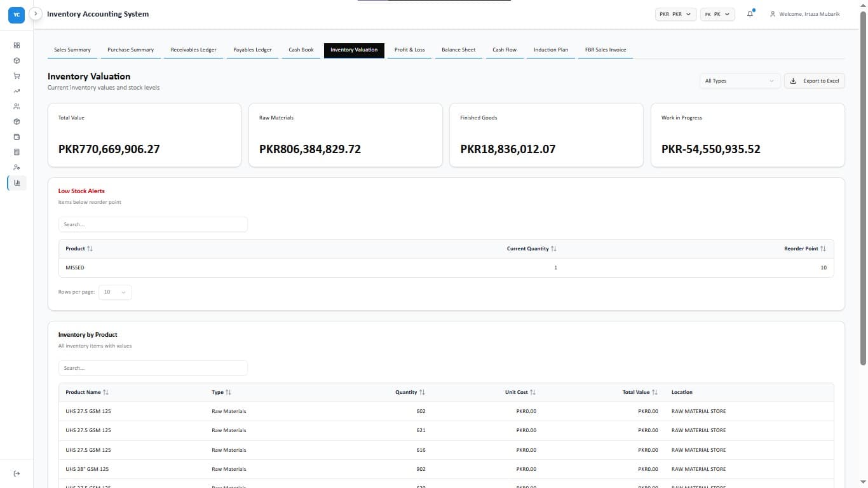Open the Balance Sheet tab

coord(459,50)
